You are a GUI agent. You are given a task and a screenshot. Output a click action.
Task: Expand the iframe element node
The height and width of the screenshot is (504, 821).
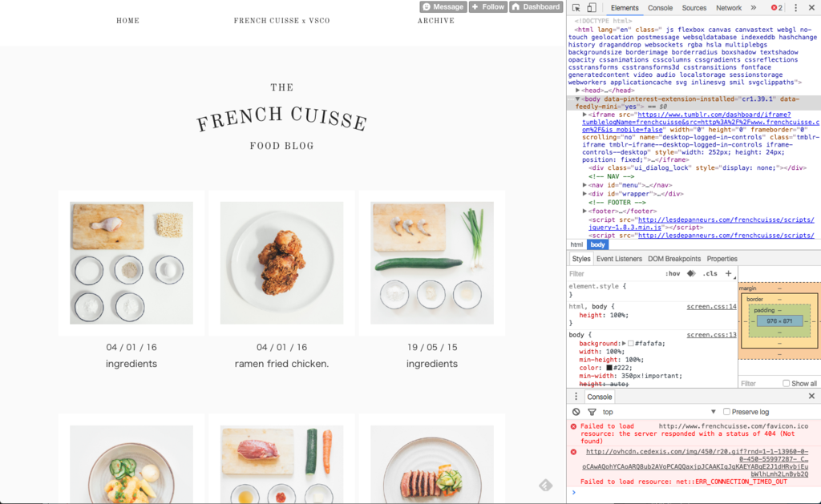pyautogui.click(x=584, y=115)
